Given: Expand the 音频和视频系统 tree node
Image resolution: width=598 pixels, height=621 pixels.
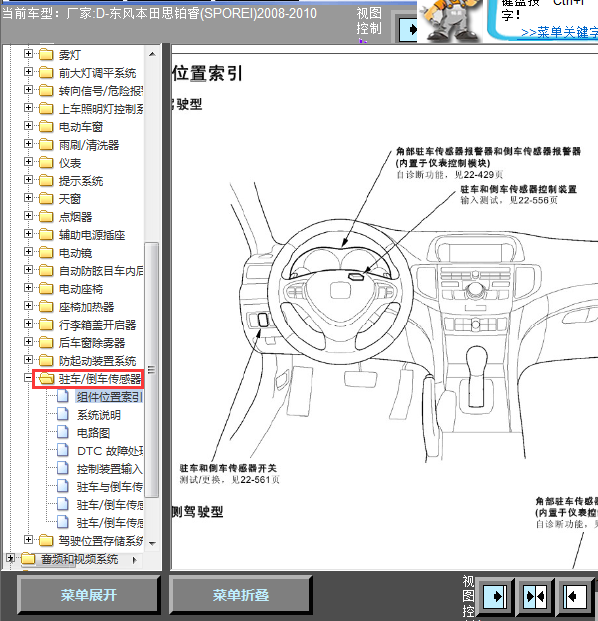Looking at the screenshot, I should pyautogui.click(x=10, y=558).
